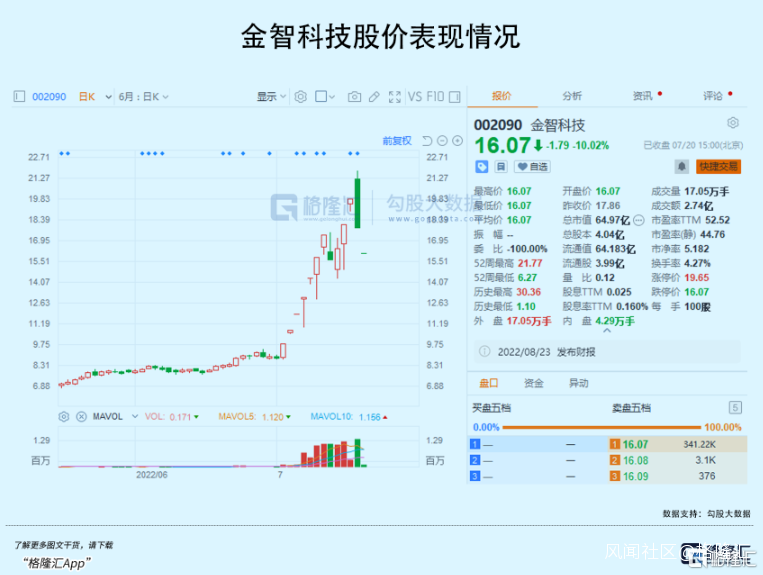Expand the 6月:日K range dropdown
763x575 pixels.
(144, 97)
